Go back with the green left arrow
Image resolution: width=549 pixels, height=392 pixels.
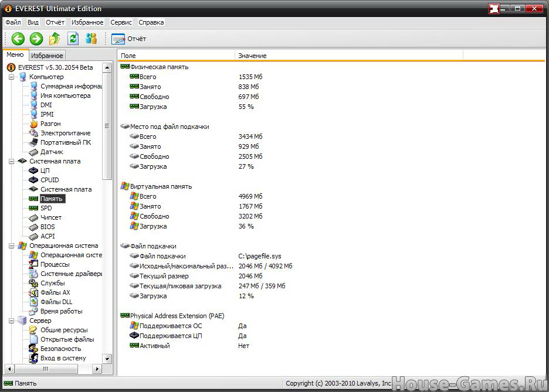[x=18, y=39]
